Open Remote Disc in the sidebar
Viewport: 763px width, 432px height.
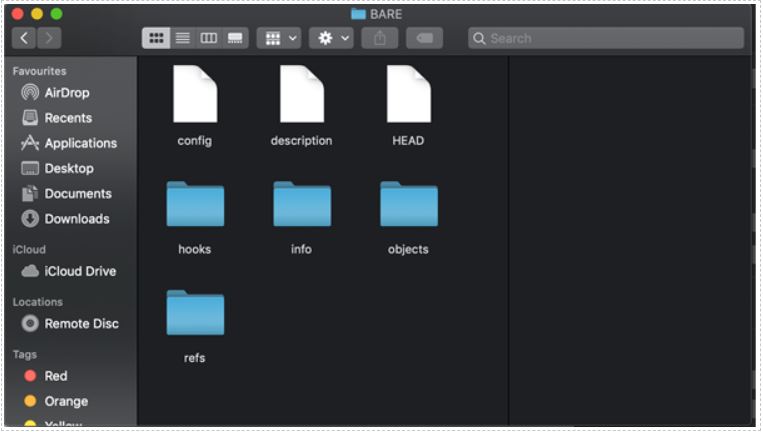[x=71, y=324]
